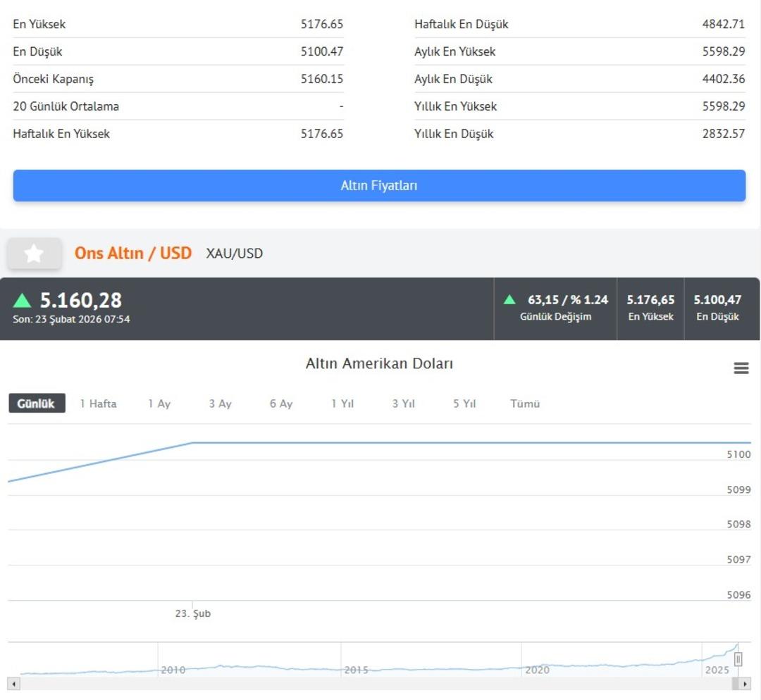Switch chart to 1 Hafta range
Screen dimensions: 761x700
click(98, 404)
